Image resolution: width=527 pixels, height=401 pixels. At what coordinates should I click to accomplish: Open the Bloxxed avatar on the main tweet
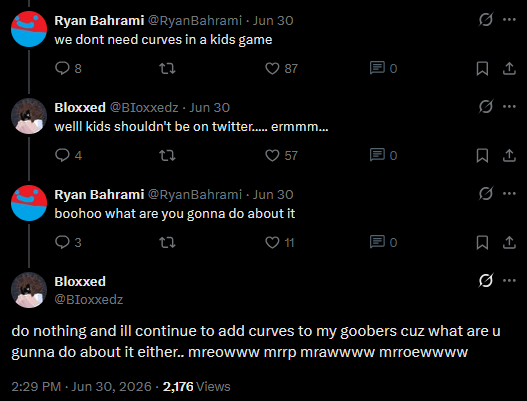tap(29, 290)
